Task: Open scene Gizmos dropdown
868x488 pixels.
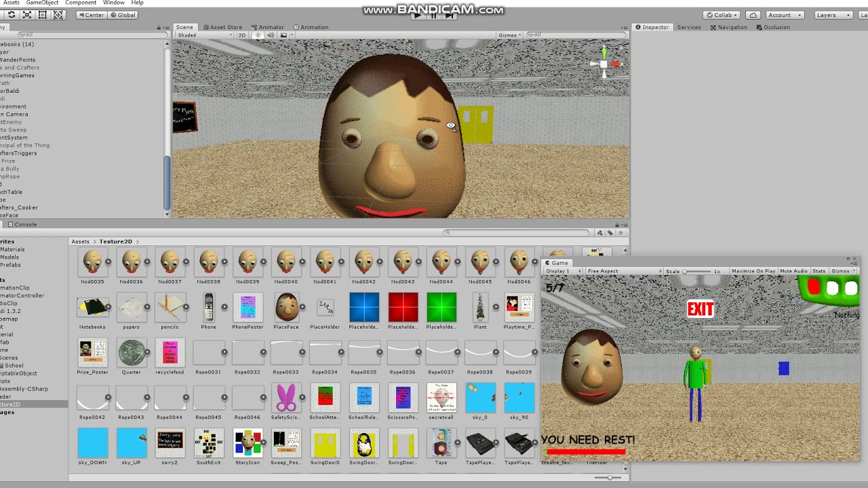Action: coord(510,35)
